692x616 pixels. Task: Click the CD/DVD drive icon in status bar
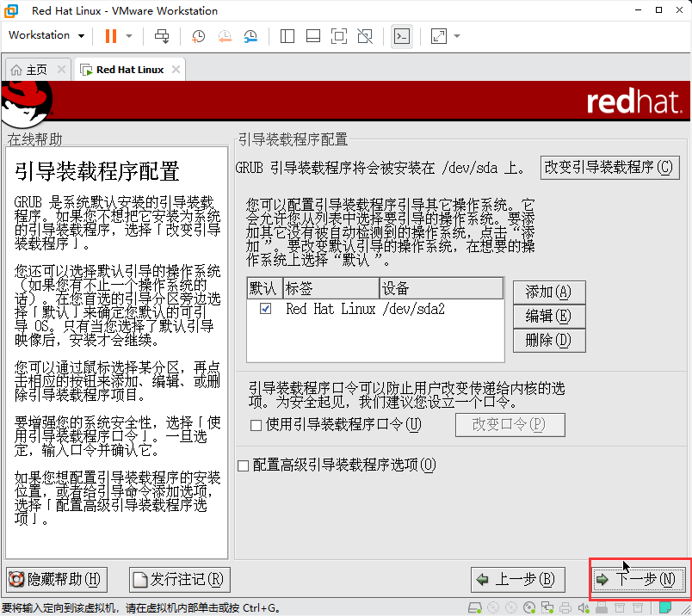pos(528,607)
